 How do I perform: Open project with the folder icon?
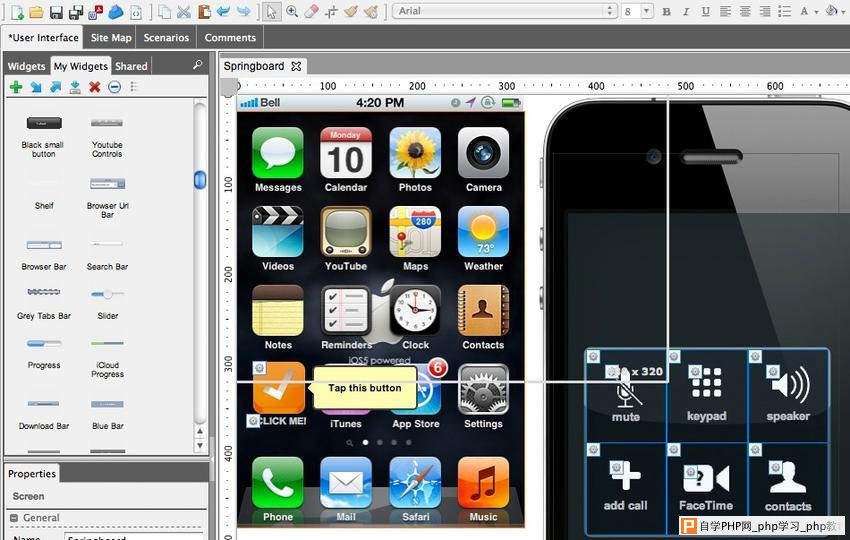36,12
